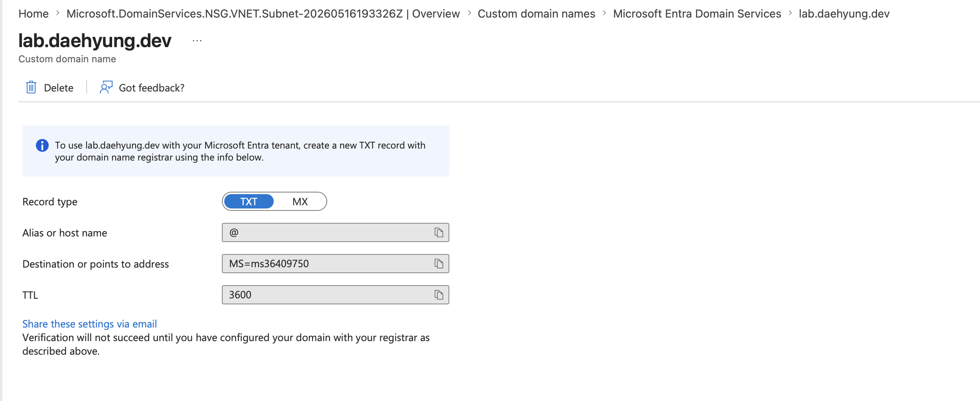Click the Record type label

point(50,202)
